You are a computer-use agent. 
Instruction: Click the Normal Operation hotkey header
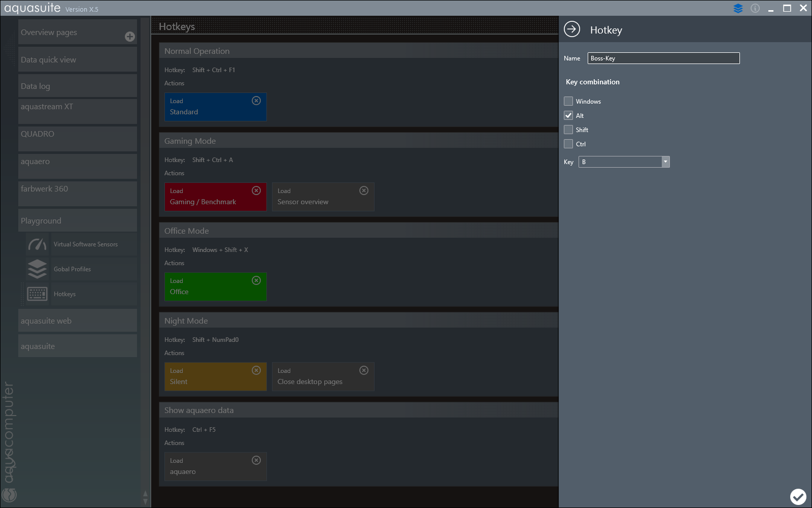tap(359, 51)
